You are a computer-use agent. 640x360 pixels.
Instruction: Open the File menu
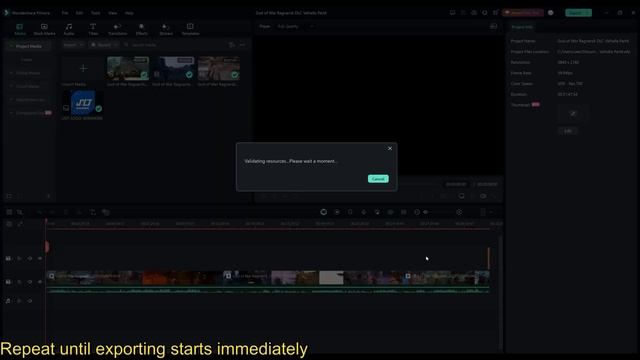pos(65,13)
